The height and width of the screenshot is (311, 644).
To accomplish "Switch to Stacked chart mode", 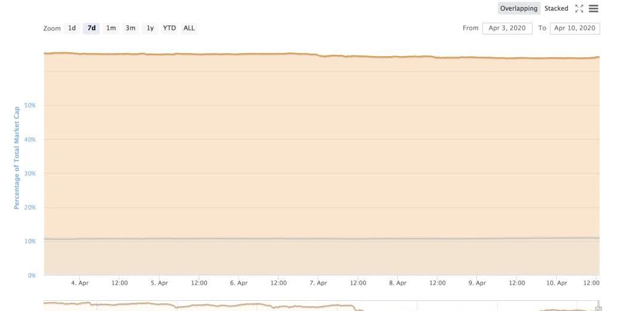I will click(x=556, y=8).
